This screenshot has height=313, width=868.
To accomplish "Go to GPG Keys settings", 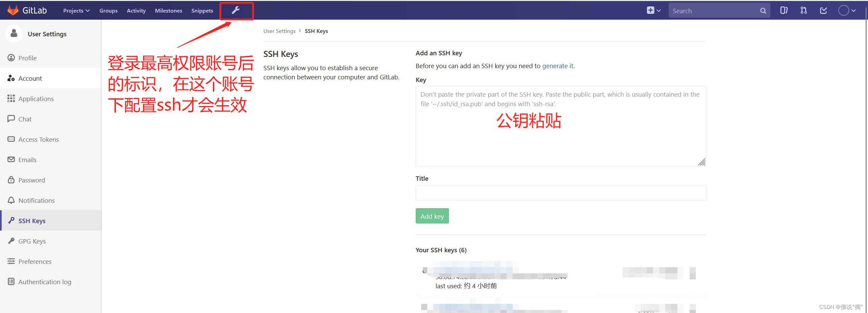I will [51, 241].
